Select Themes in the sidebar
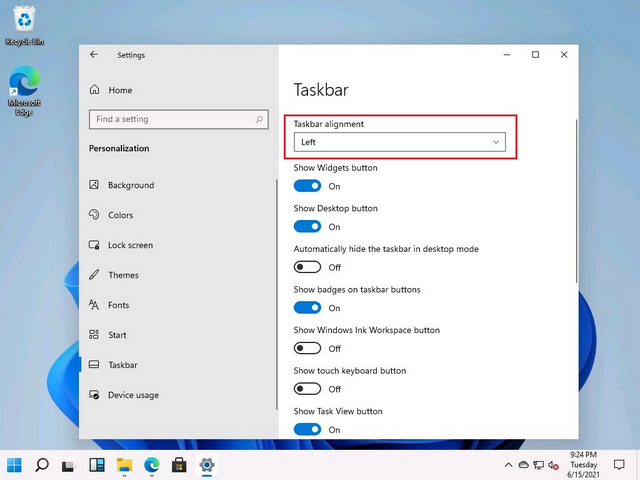The image size is (640, 480). pyautogui.click(x=123, y=275)
